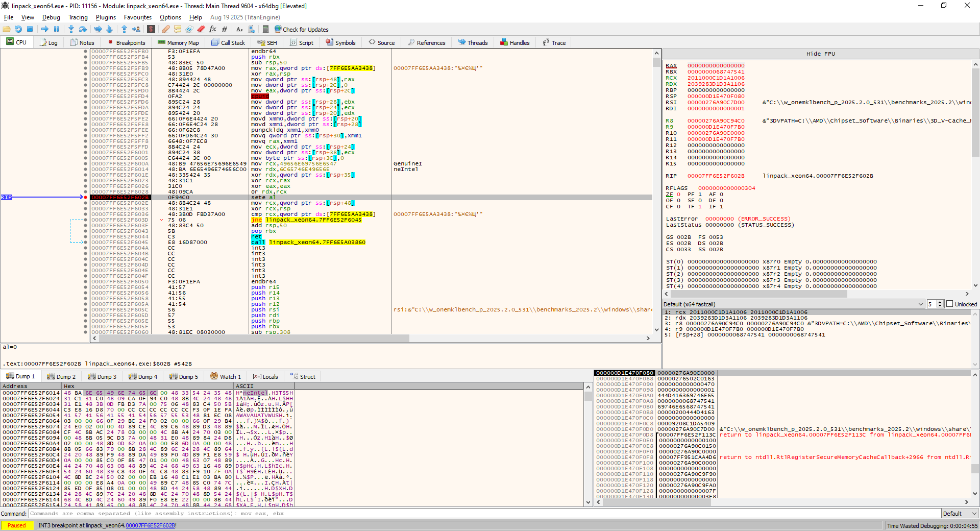Click Hide FPU button

click(820, 54)
